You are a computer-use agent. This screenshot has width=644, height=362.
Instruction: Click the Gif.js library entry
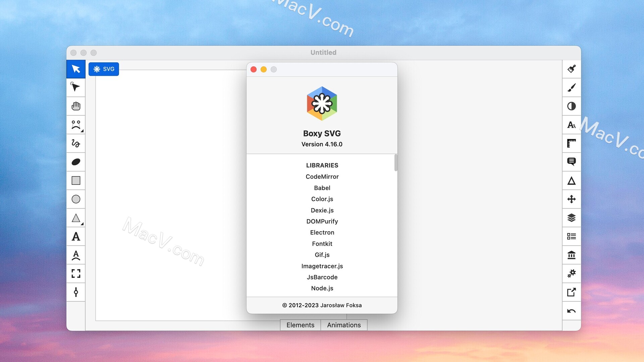coord(322,255)
